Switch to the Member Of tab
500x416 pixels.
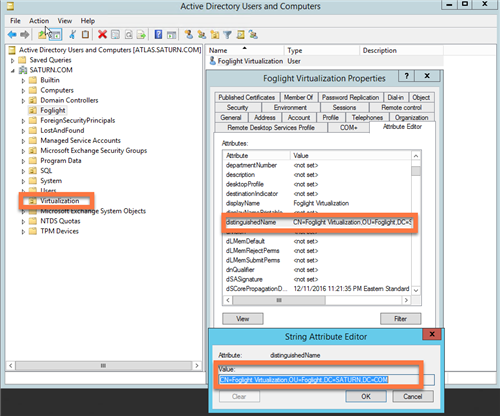[298, 97]
